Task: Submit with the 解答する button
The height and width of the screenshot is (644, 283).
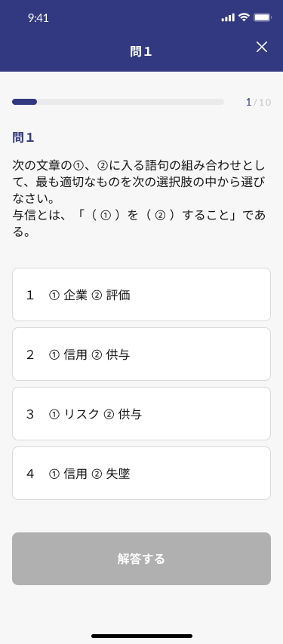Action: pos(141,559)
